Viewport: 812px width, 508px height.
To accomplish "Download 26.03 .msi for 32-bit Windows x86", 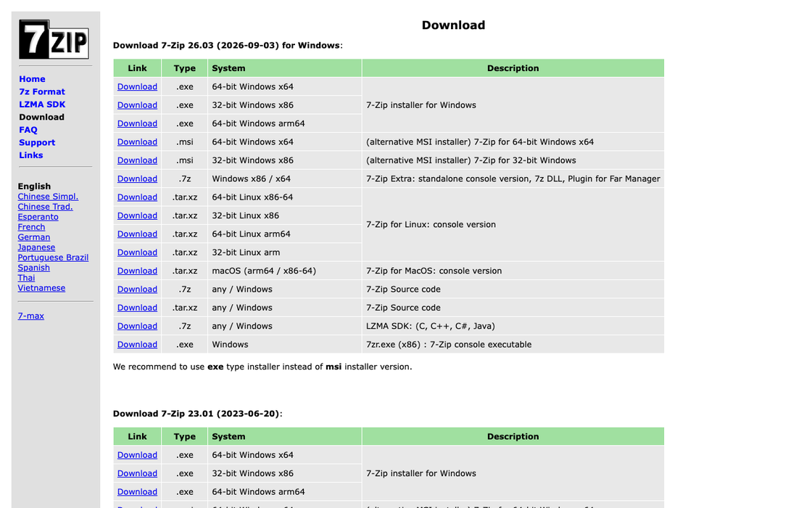I will tap(137, 160).
